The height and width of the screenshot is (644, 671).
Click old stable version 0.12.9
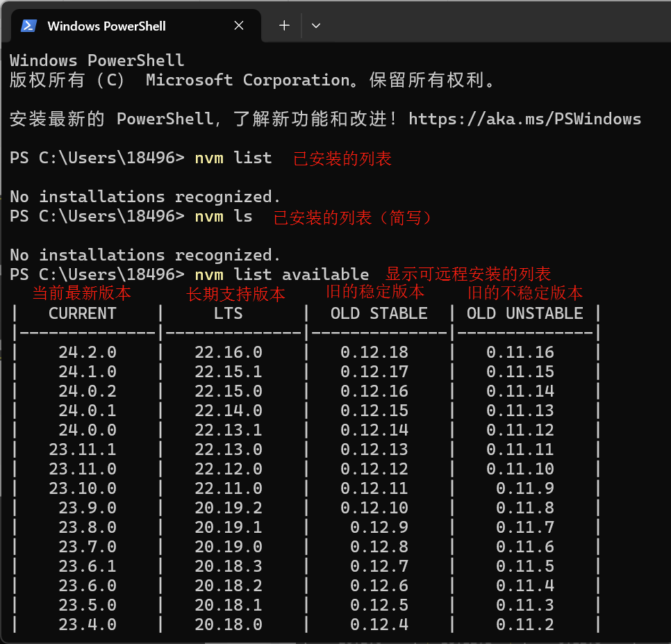(x=379, y=527)
